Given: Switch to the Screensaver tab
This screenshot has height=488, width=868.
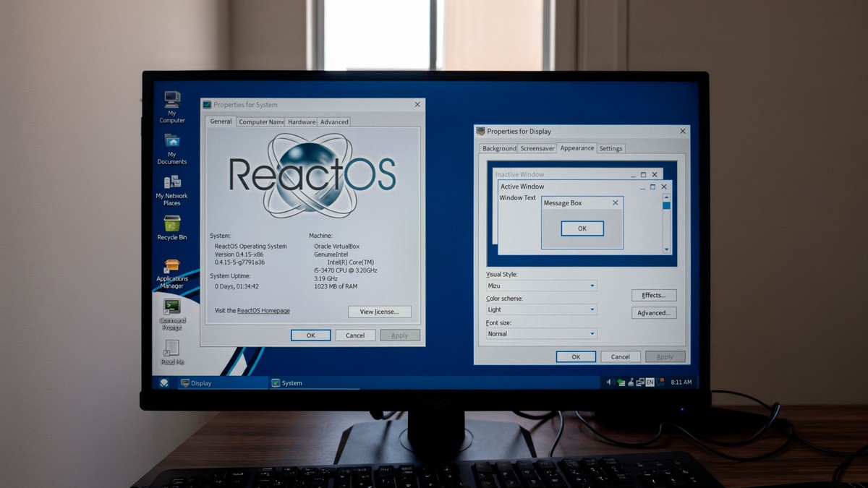Looking at the screenshot, I should pyautogui.click(x=537, y=148).
